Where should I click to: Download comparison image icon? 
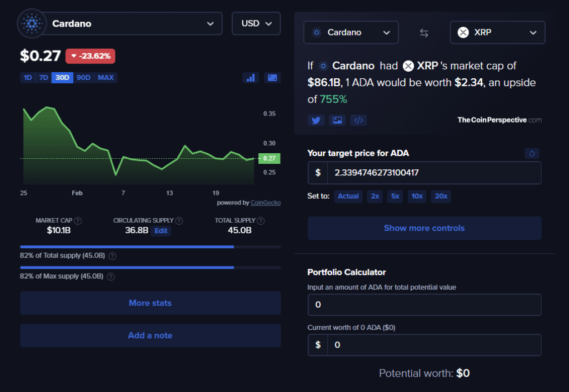tap(337, 120)
